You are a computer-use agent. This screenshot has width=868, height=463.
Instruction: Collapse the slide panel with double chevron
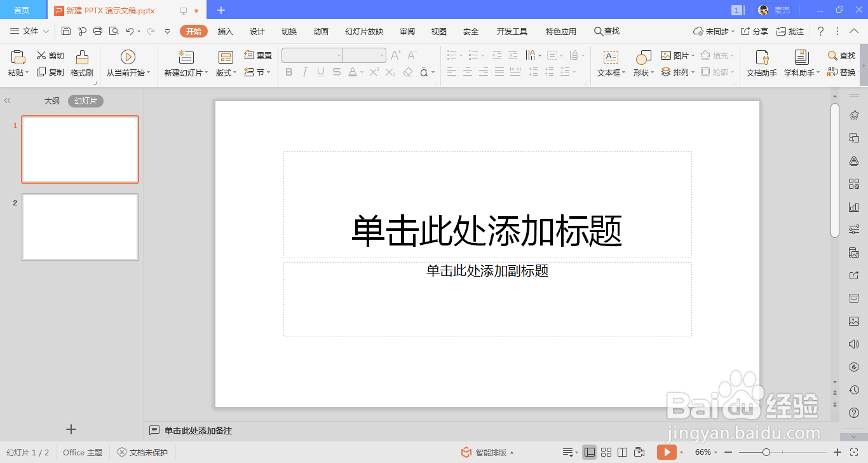pos(8,100)
